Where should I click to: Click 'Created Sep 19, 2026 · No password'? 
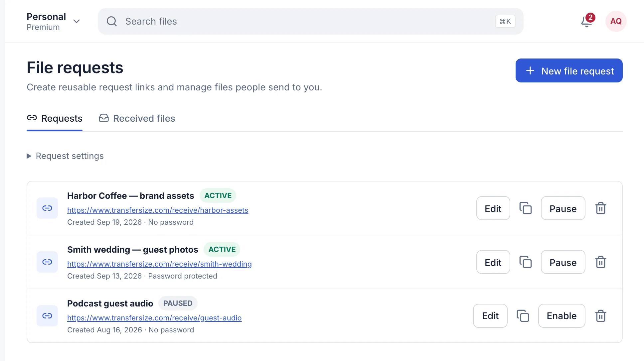pyautogui.click(x=130, y=222)
